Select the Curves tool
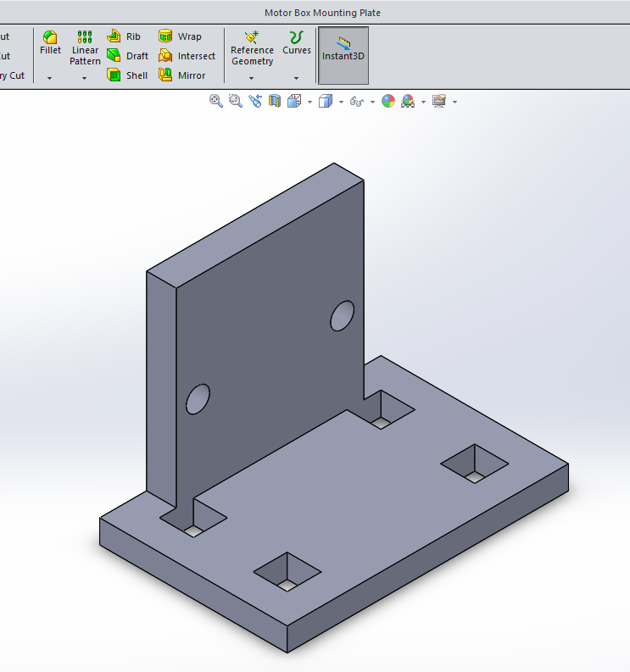Screen dimensions: 630x672 (x=296, y=43)
